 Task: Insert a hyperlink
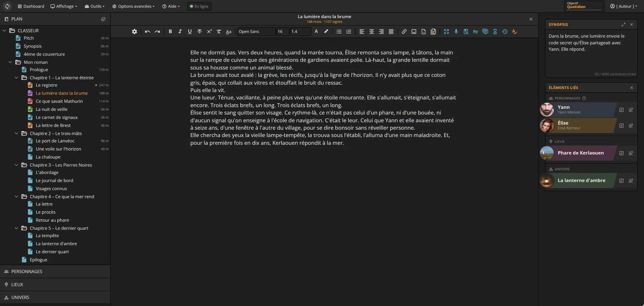point(404,32)
